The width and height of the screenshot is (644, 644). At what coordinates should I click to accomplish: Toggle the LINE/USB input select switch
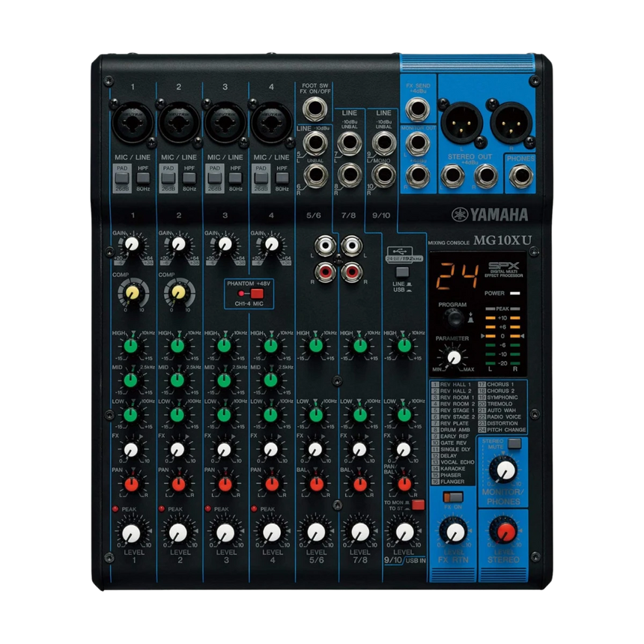[x=402, y=272]
